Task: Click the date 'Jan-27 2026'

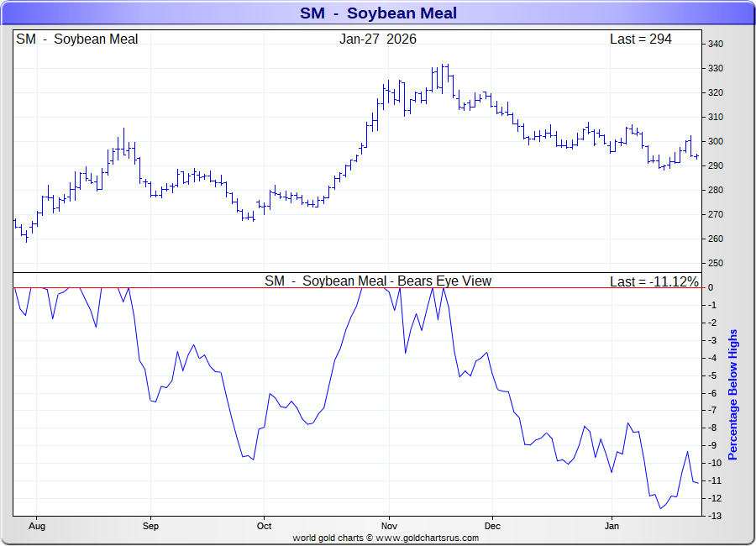Action: 377,39
